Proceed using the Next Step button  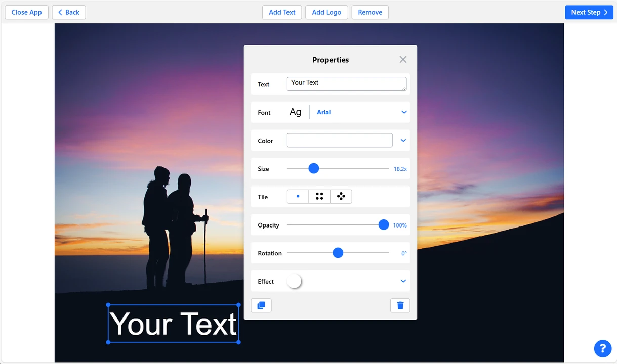(x=589, y=12)
